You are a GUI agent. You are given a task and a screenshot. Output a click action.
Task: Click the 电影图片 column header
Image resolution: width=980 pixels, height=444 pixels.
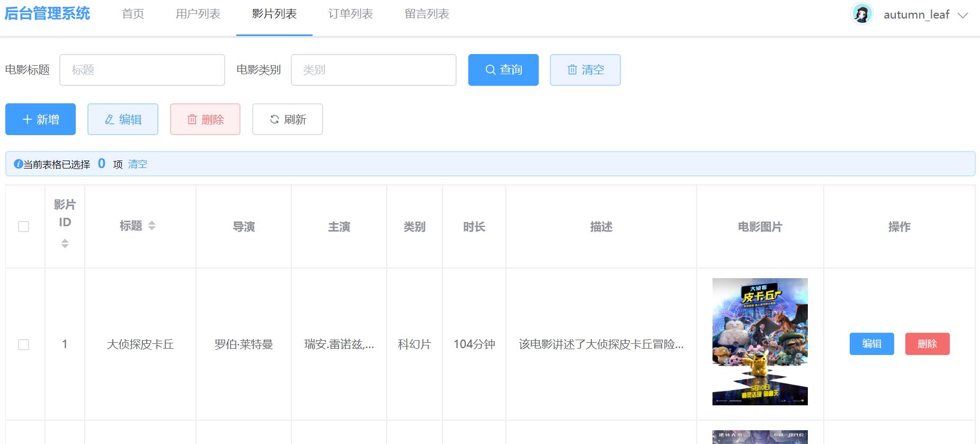click(760, 227)
